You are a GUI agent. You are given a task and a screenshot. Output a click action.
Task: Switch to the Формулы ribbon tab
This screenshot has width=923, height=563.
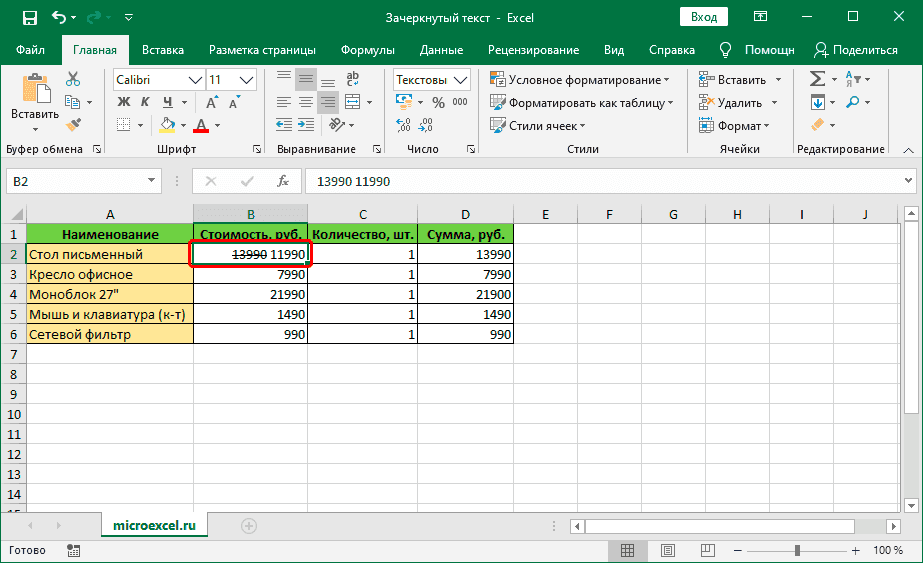(x=367, y=50)
